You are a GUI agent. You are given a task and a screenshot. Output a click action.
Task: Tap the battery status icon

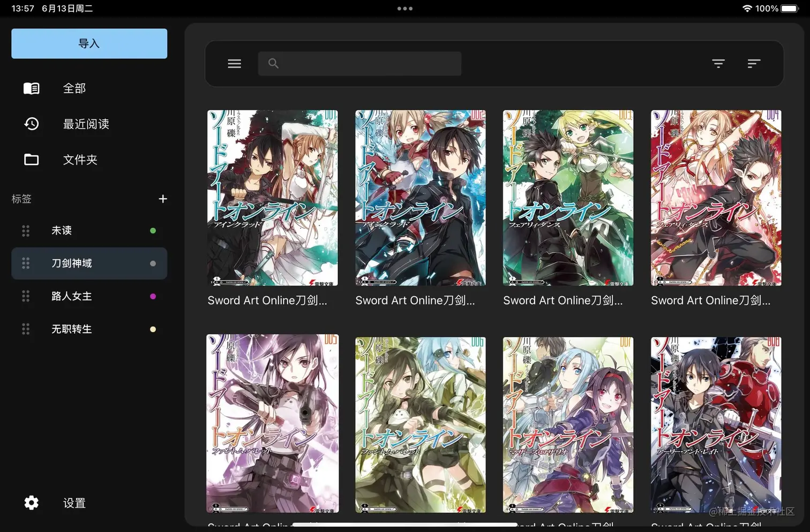pos(790,9)
